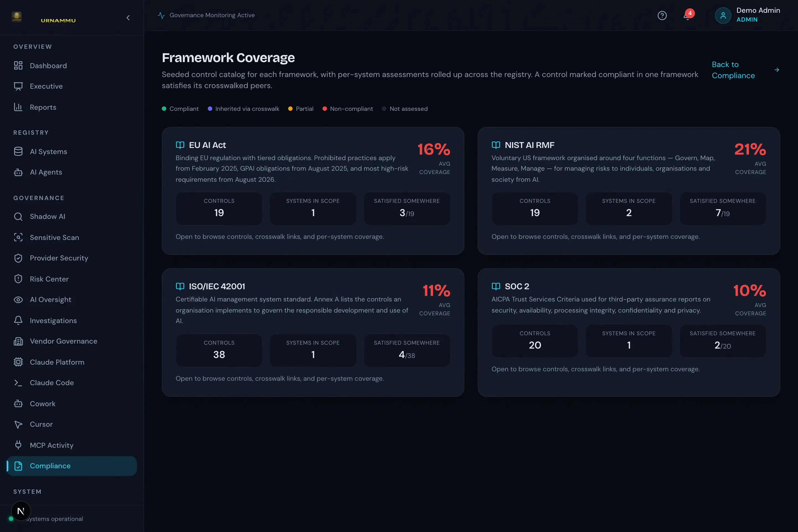Click the SOC 2 10% coverage value
This screenshot has width=798, height=532.
[750, 290]
